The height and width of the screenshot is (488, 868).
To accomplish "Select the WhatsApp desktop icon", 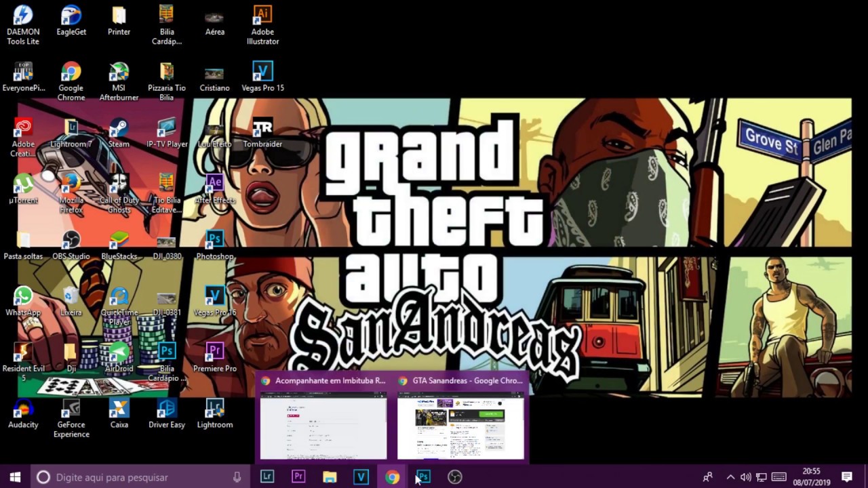I will [x=23, y=301].
